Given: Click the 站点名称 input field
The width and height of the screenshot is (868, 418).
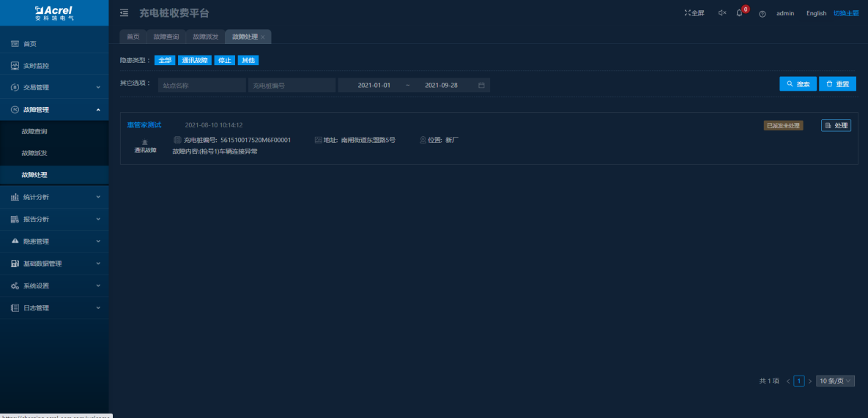Looking at the screenshot, I should 202,85.
